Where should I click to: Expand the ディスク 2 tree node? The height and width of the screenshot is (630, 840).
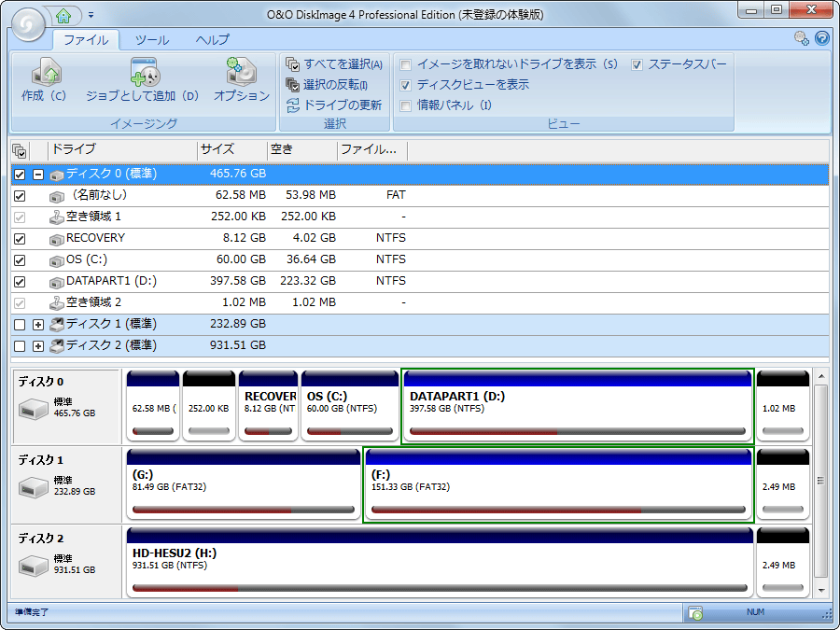[38, 345]
